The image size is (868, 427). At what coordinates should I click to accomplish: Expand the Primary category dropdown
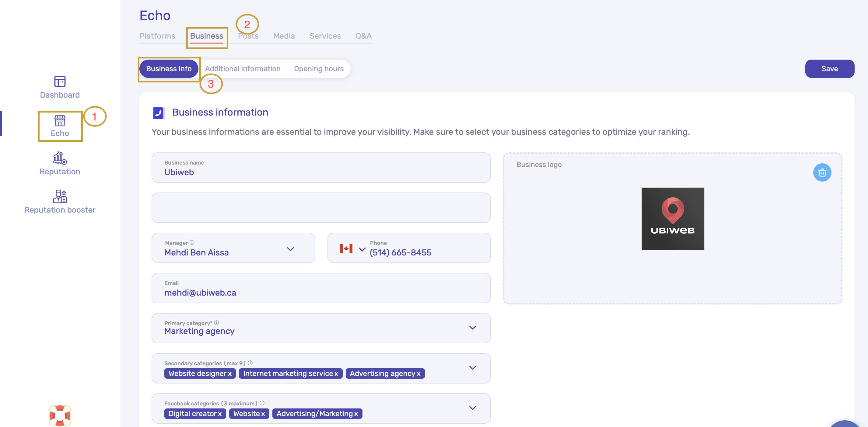(x=472, y=328)
